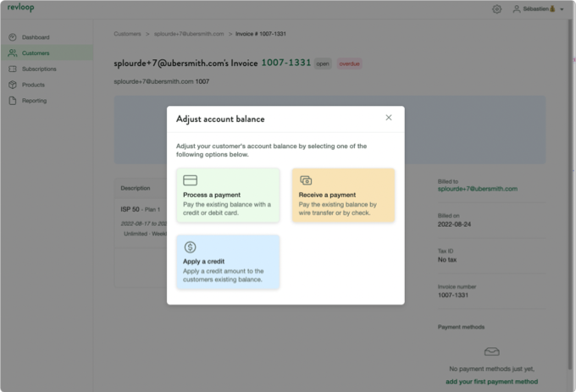Click add your first payment method
Viewport: 576px width, 392px height.
(491, 382)
